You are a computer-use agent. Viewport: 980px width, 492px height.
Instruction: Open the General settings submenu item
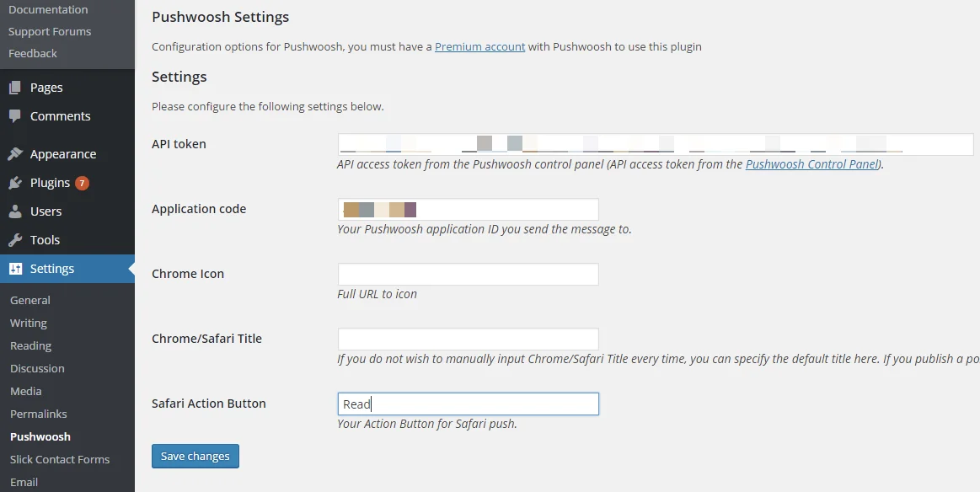30,300
